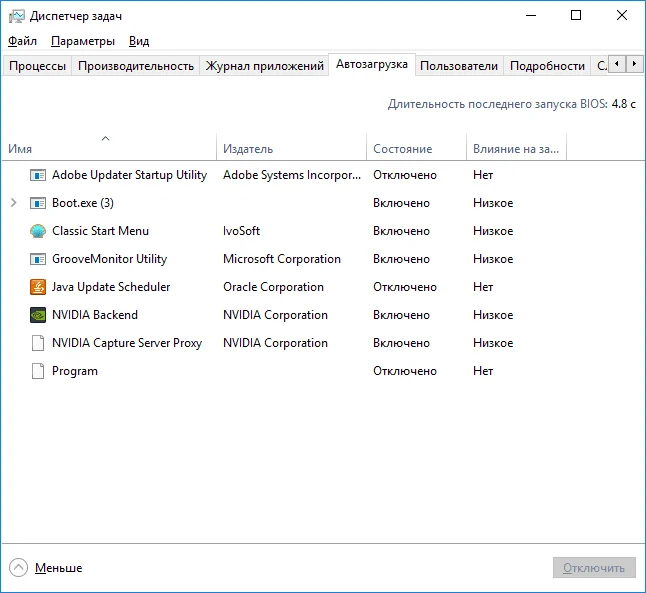This screenshot has width=646, height=593.
Task: Sort by the Состояние column header
Action: tap(403, 149)
